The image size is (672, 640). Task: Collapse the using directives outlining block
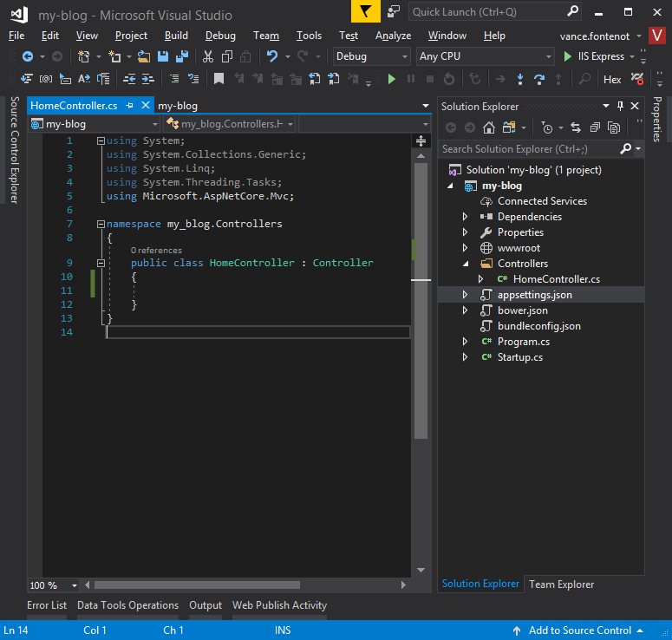pyautogui.click(x=101, y=140)
